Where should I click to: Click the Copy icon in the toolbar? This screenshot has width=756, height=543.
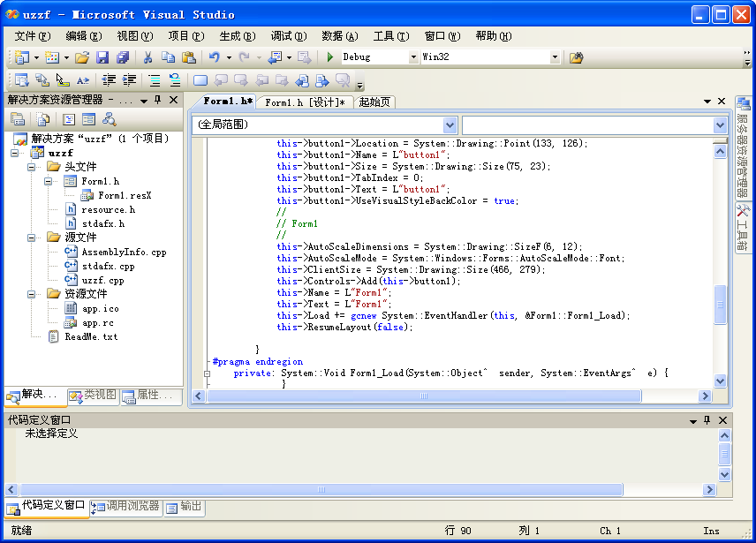168,57
